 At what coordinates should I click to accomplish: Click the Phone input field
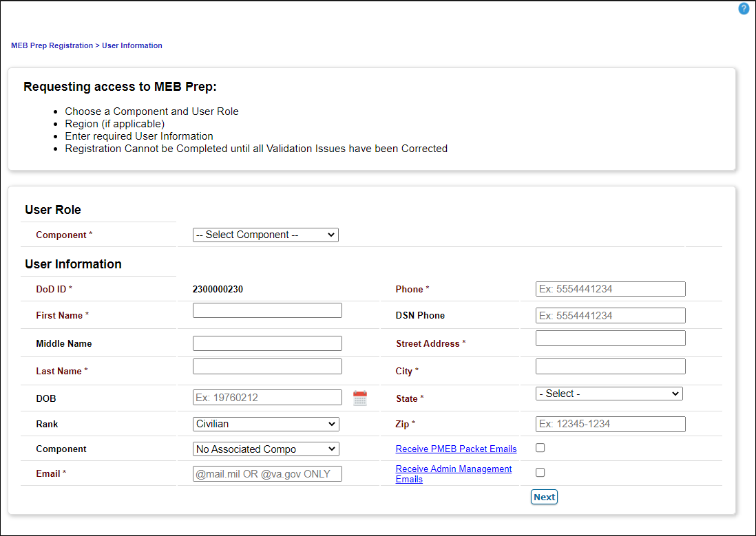coord(610,288)
